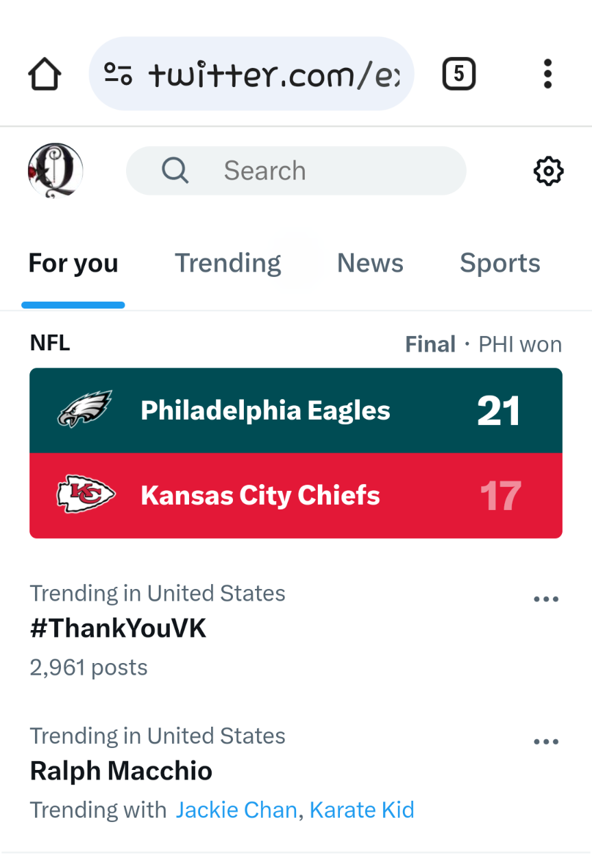Open the Philadelphia Eagles score row

click(296, 411)
